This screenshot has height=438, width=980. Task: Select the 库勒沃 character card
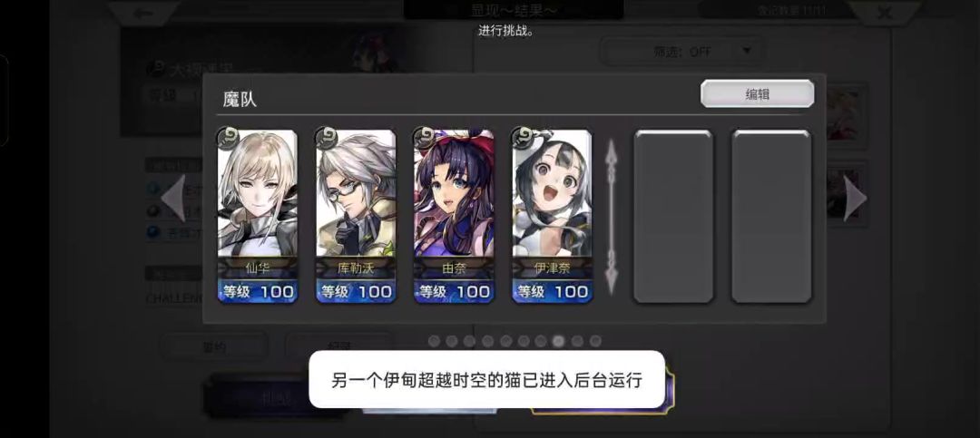point(356,216)
